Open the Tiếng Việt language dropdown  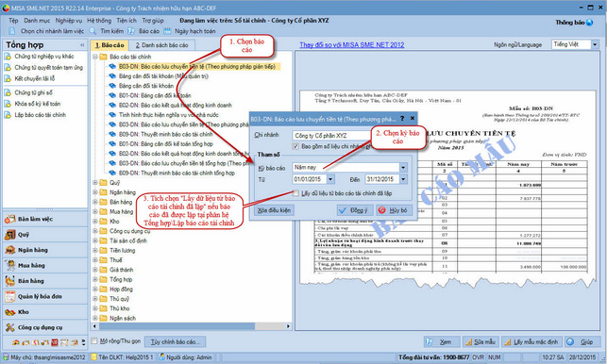click(x=595, y=45)
